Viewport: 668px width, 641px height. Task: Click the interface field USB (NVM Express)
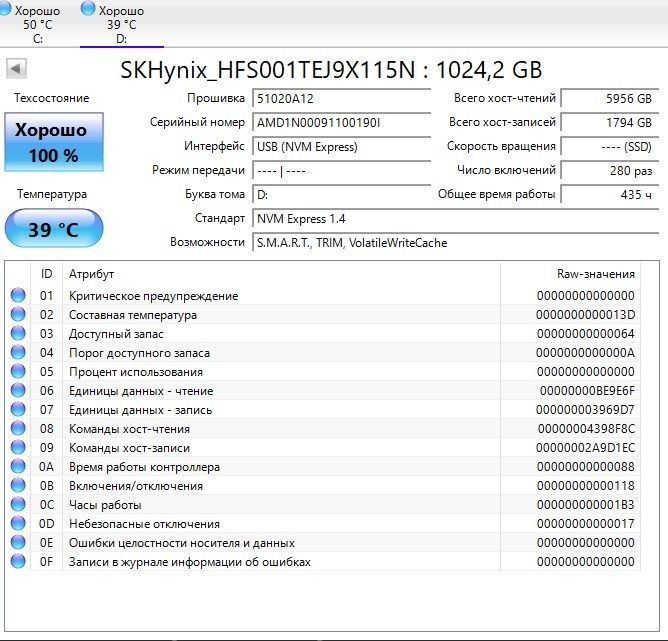[x=342, y=147]
